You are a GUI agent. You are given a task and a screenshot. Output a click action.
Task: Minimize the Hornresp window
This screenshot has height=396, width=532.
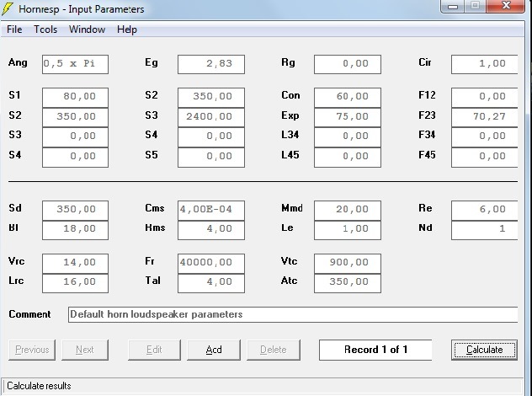(x=453, y=6)
